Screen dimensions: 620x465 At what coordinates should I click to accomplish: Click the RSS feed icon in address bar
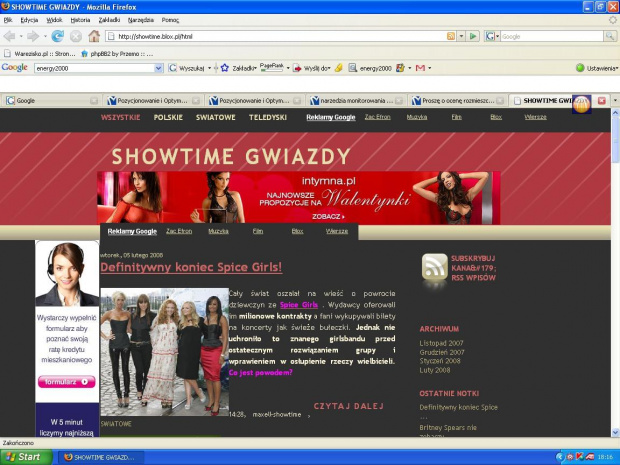[451, 36]
